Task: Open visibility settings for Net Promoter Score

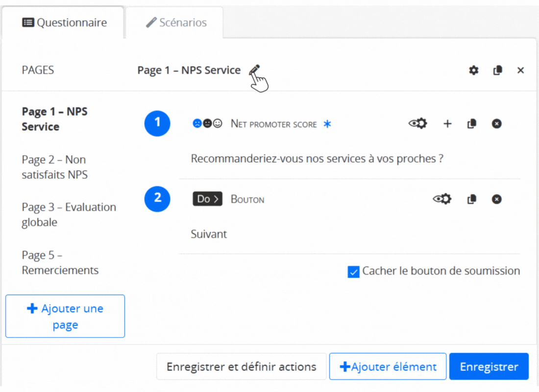Action: point(418,124)
